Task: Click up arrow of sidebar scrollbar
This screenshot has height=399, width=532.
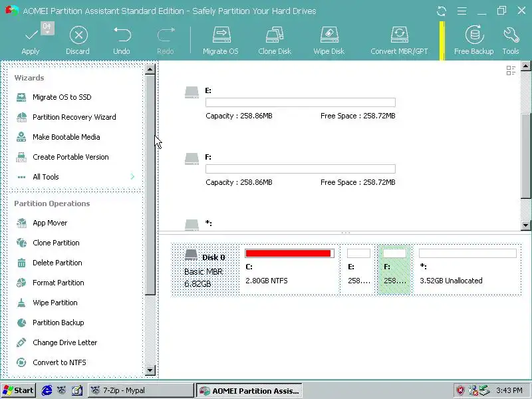Action: point(150,69)
